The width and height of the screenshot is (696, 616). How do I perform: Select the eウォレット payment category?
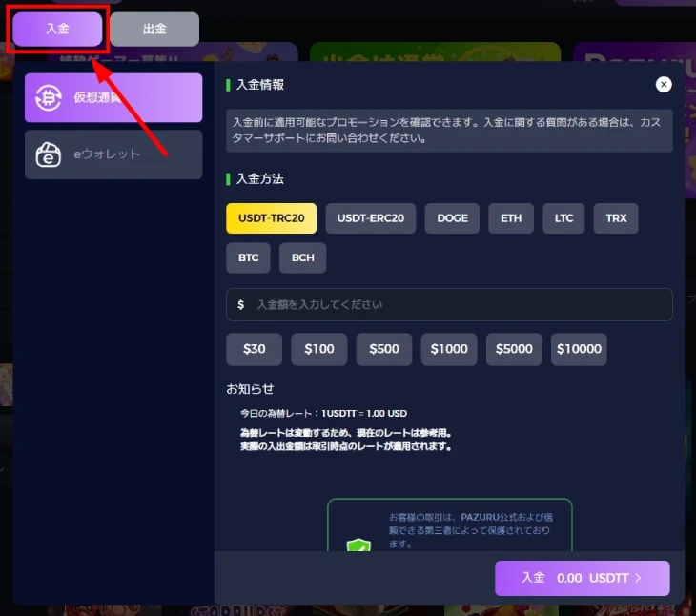pos(113,154)
